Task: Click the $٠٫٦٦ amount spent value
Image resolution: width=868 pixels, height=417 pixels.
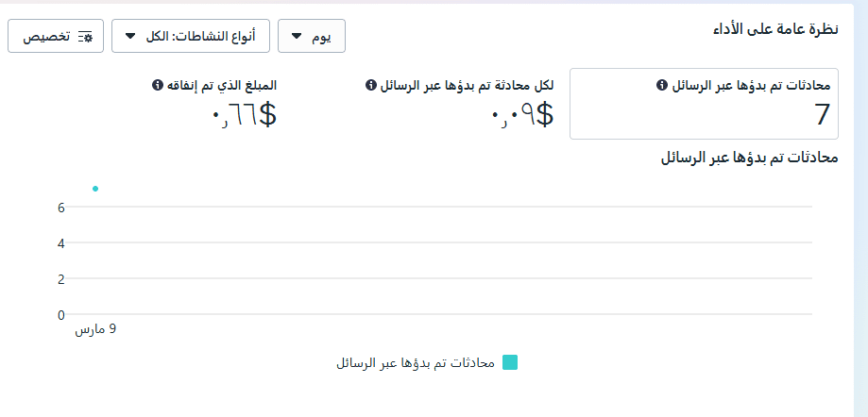Action: [x=244, y=116]
